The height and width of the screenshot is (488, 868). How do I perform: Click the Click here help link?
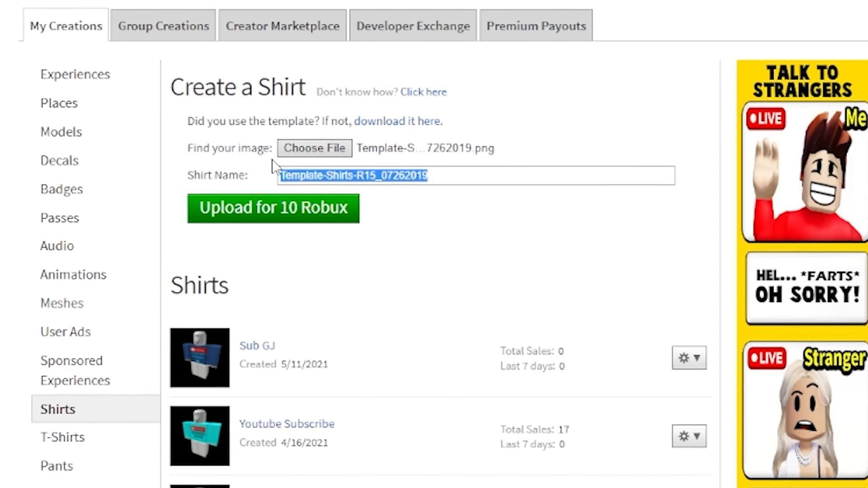click(x=423, y=92)
